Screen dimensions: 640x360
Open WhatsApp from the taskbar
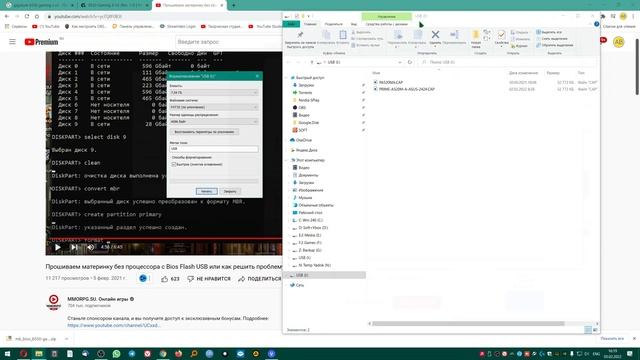[116, 354]
